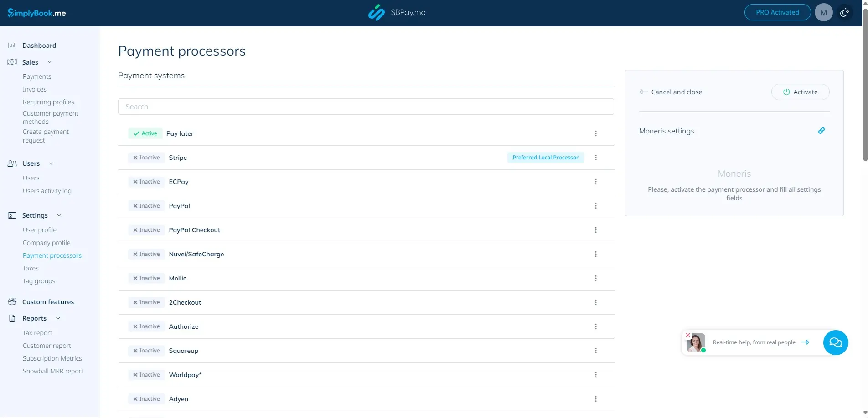
Task: Open Tag groups settings
Action: [x=39, y=281]
